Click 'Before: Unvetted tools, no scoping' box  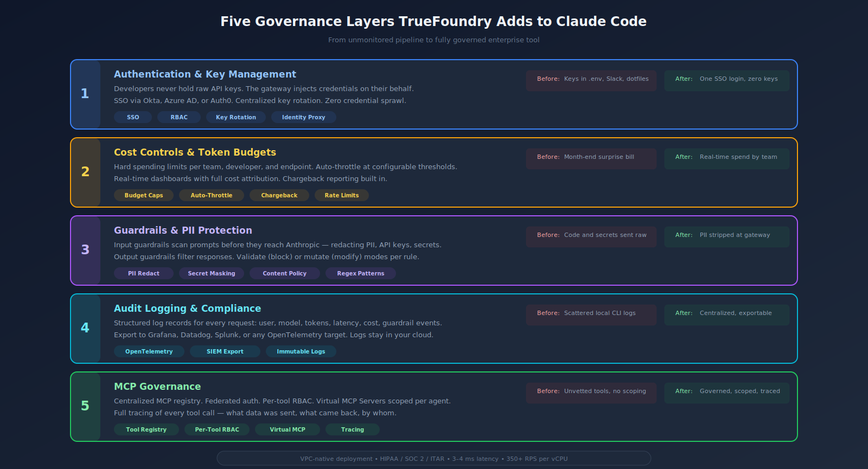pos(591,393)
